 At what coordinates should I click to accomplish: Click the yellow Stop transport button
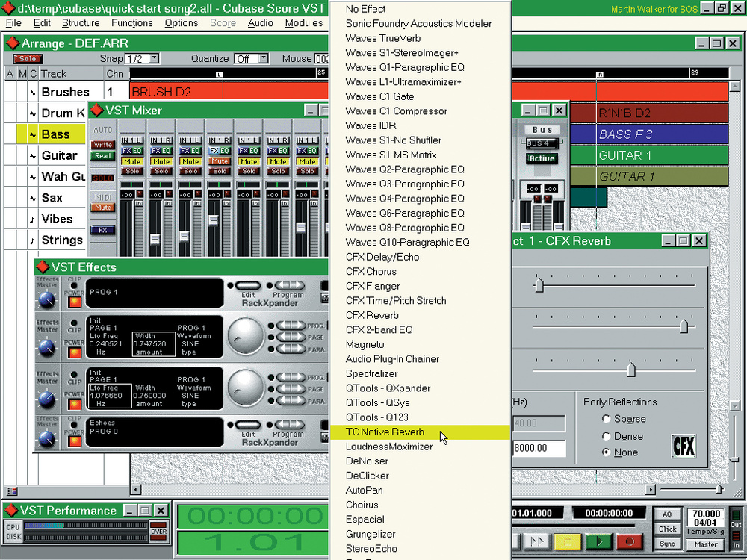[x=568, y=541]
